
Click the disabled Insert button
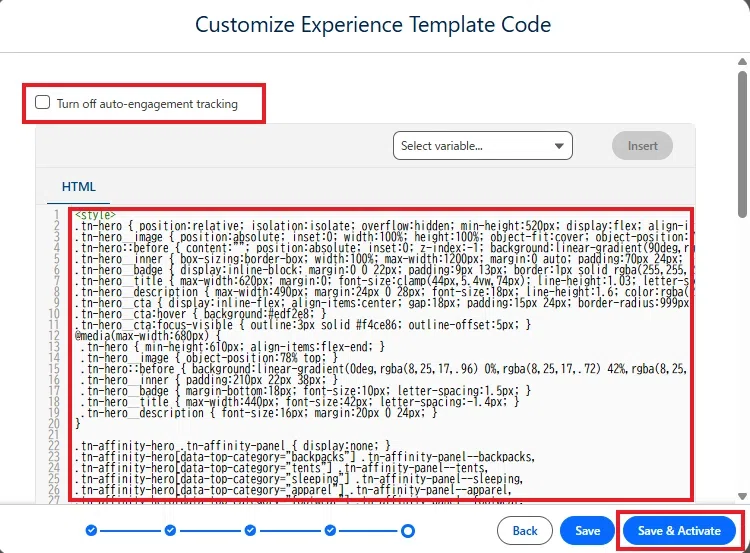(642, 146)
